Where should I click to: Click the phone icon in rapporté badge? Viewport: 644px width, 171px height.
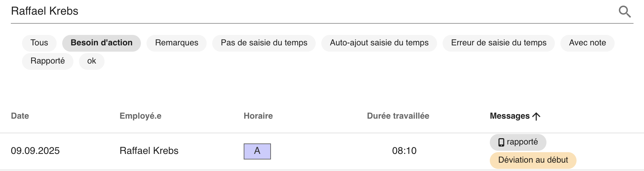[501, 142]
